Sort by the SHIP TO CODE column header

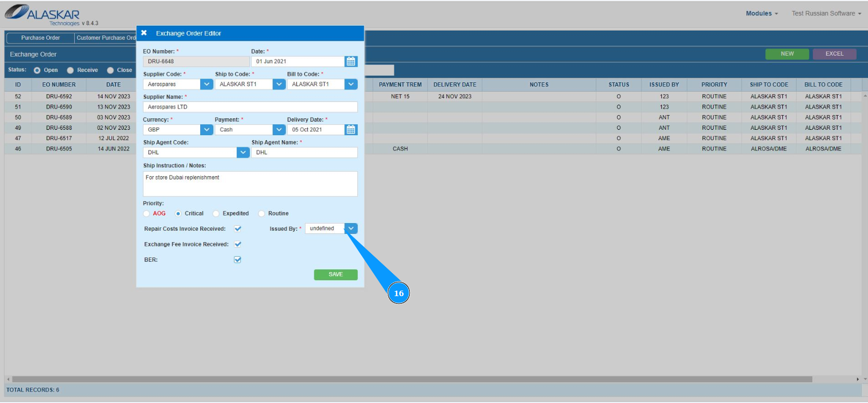tap(769, 85)
